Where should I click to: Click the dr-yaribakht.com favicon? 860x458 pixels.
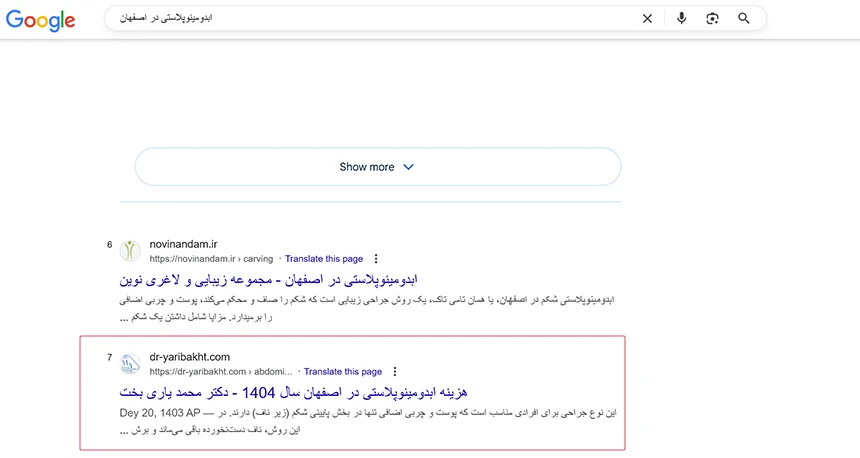point(130,364)
